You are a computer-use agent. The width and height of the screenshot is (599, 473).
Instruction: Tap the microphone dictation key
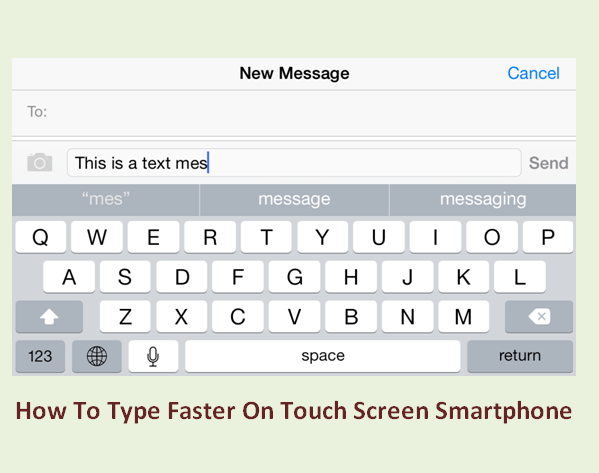153,356
